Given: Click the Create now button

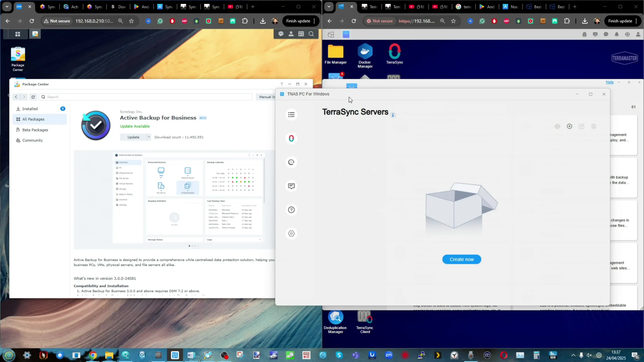Looking at the screenshot, I should click(462, 259).
